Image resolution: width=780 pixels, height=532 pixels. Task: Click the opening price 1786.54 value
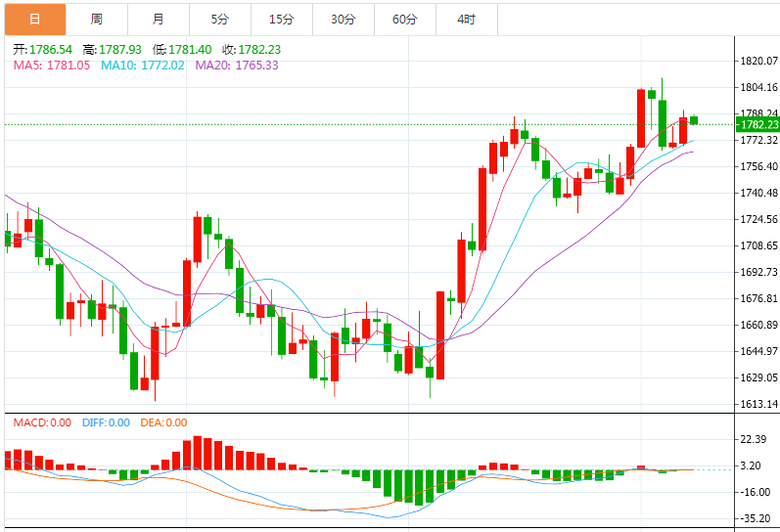(x=51, y=50)
